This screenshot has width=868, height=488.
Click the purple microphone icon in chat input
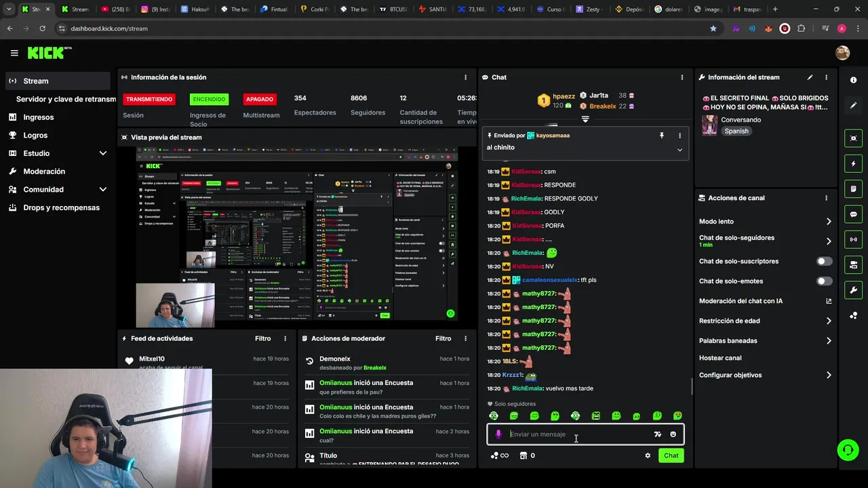pos(498,434)
